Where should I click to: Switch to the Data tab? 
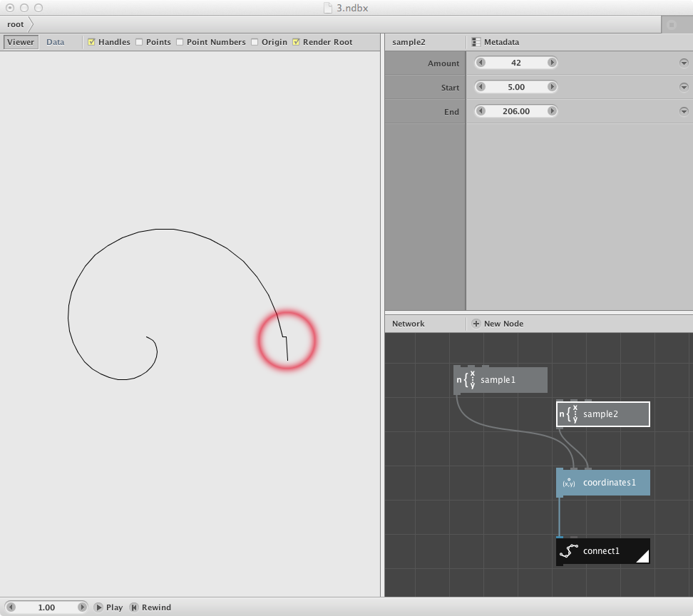click(55, 42)
